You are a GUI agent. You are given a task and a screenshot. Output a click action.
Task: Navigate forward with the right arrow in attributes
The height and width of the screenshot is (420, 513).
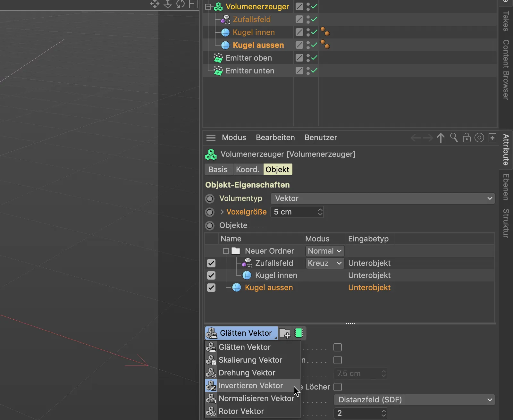click(x=428, y=138)
